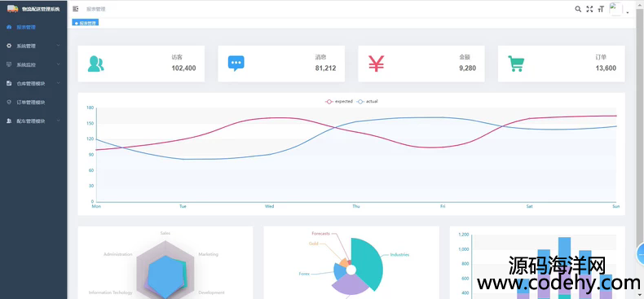Toggle the expected series in chart legend
The width and height of the screenshot is (644, 299).
(339, 102)
